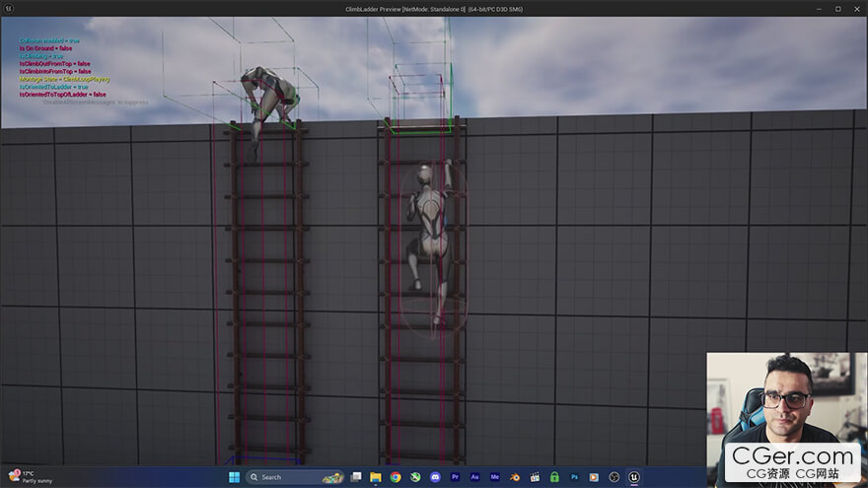Open Adobe Premiere Pro from the taskbar

(x=456, y=477)
